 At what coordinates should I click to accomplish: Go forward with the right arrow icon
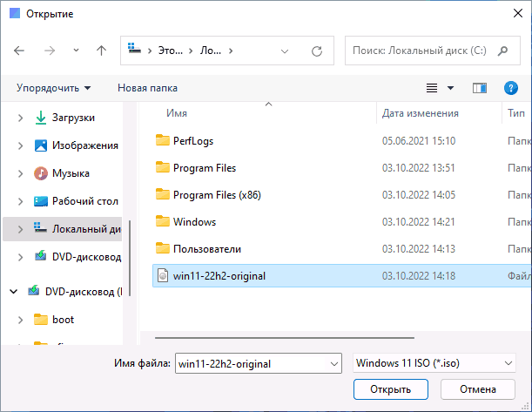(x=50, y=51)
